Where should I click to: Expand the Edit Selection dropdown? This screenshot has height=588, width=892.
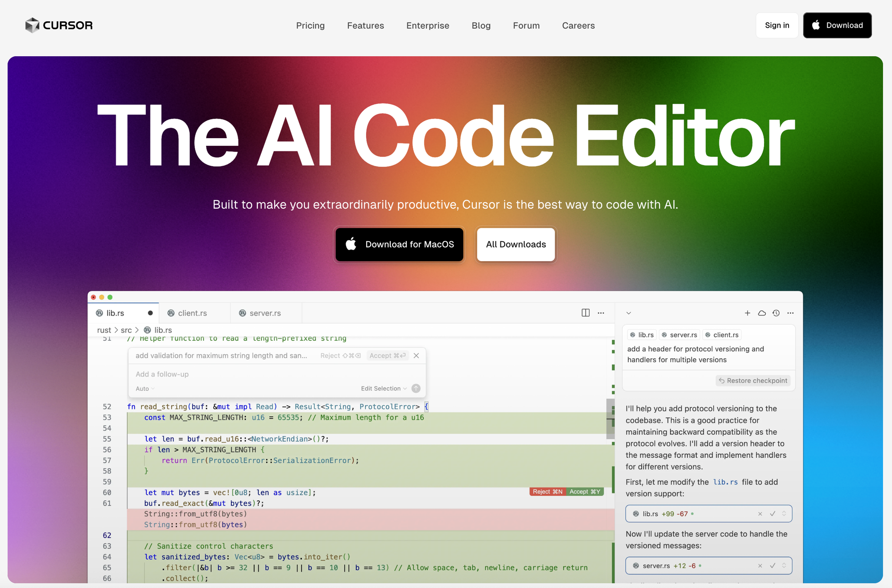(384, 388)
